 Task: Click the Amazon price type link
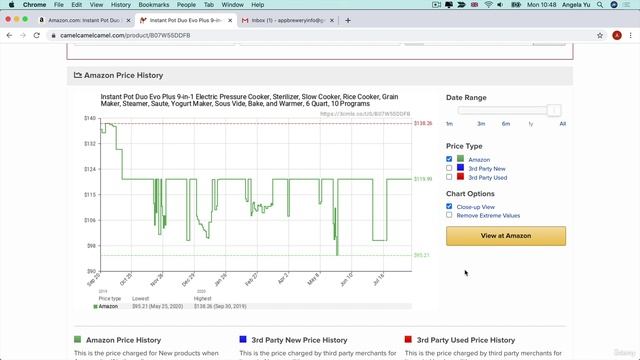[479, 160]
